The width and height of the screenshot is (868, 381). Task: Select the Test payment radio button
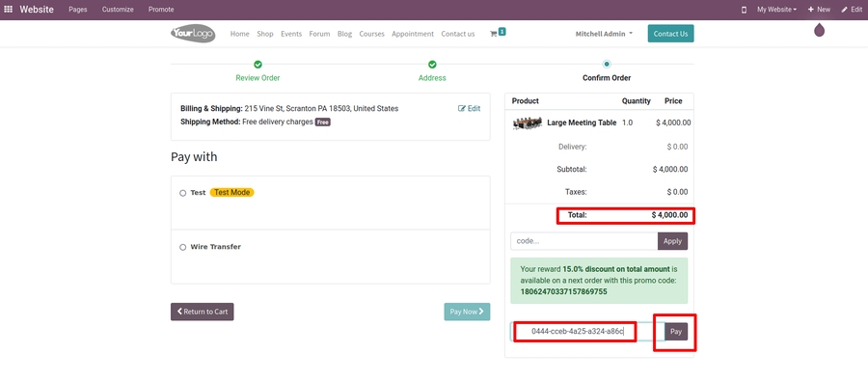click(182, 193)
